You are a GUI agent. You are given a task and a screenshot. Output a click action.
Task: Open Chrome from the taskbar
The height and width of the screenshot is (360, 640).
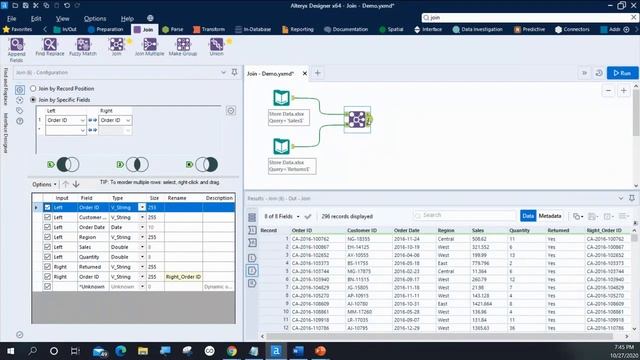point(231,351)
